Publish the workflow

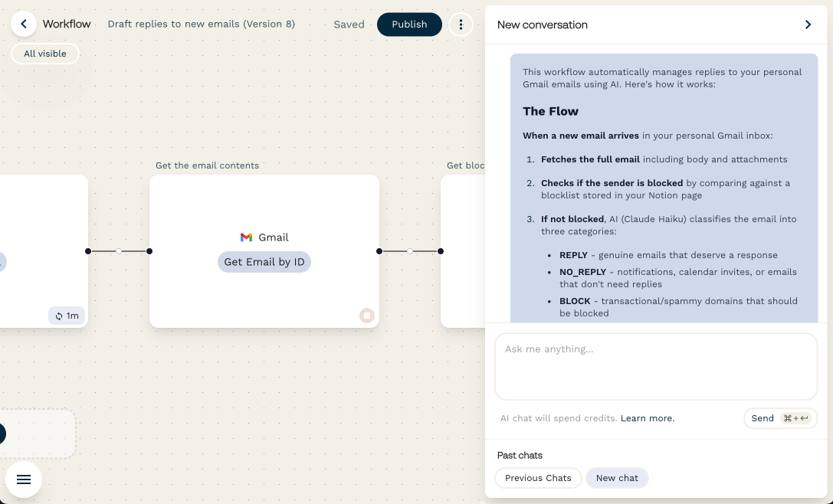(409, 24)
